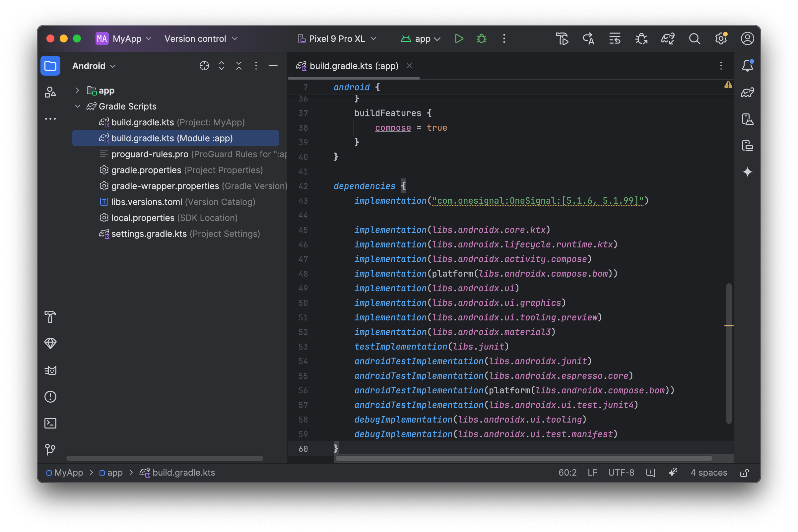Image resolution: width=798 pixels, height=532 pixels.
Task: Open the Notifications bell panel
Action: (x=747, y=66)
